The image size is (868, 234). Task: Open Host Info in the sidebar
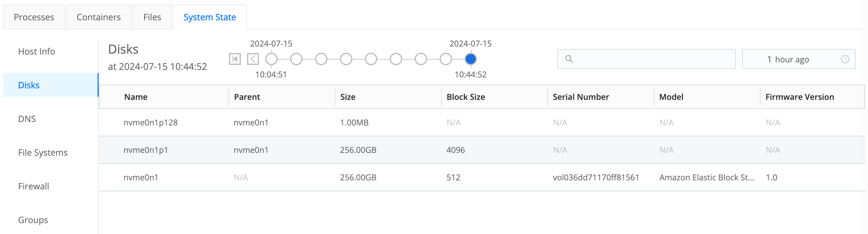pos(36,52)
